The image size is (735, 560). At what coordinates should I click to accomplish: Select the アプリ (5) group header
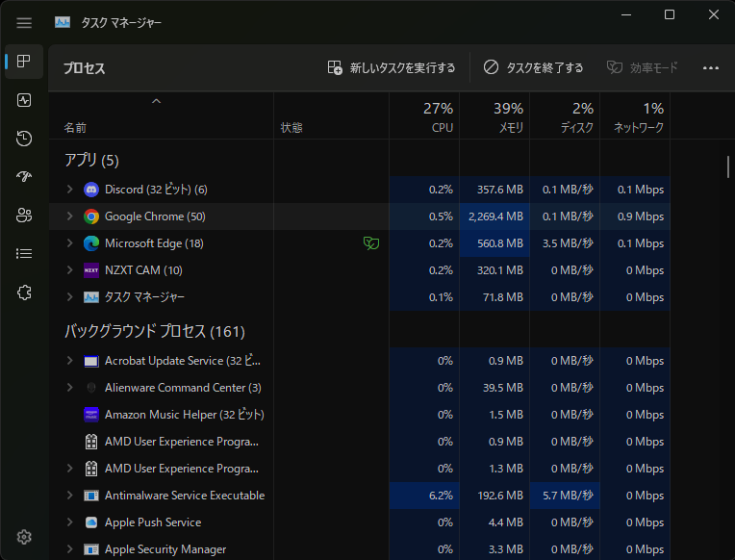click(x=91, y=161)
